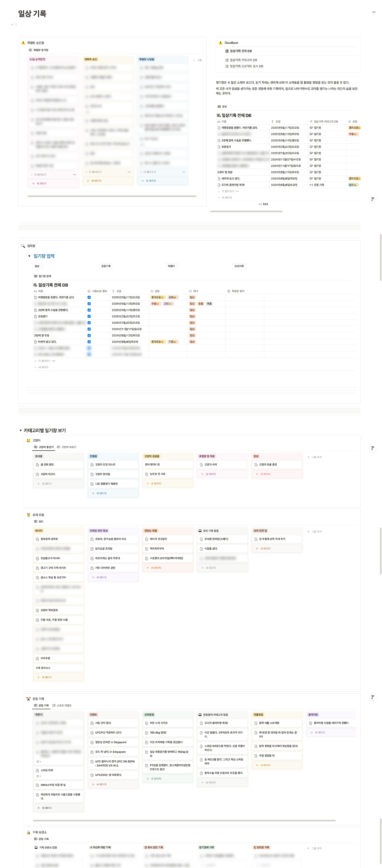The height and width of the screenshot is (868, 382).
Task: Open the UFC295는 명 대회였다 card
Action: 113,775
